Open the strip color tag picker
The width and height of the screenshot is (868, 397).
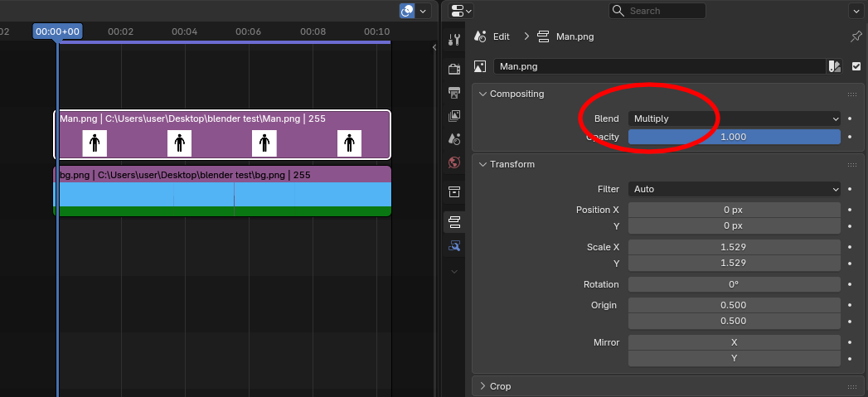834,66
